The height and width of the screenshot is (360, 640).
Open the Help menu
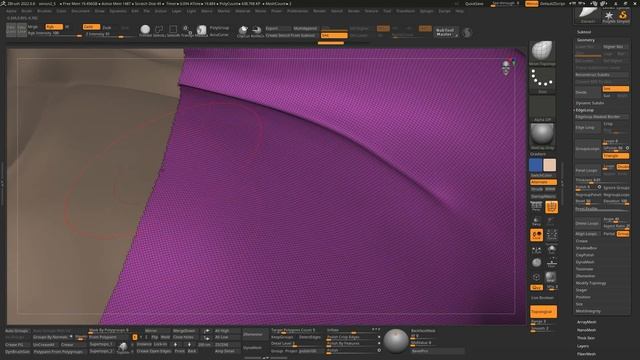pos(460,11)
